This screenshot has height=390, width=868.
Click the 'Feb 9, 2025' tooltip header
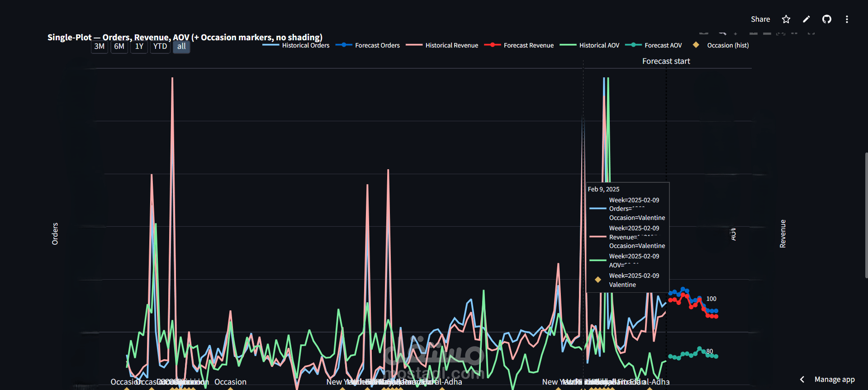(603, 189)
